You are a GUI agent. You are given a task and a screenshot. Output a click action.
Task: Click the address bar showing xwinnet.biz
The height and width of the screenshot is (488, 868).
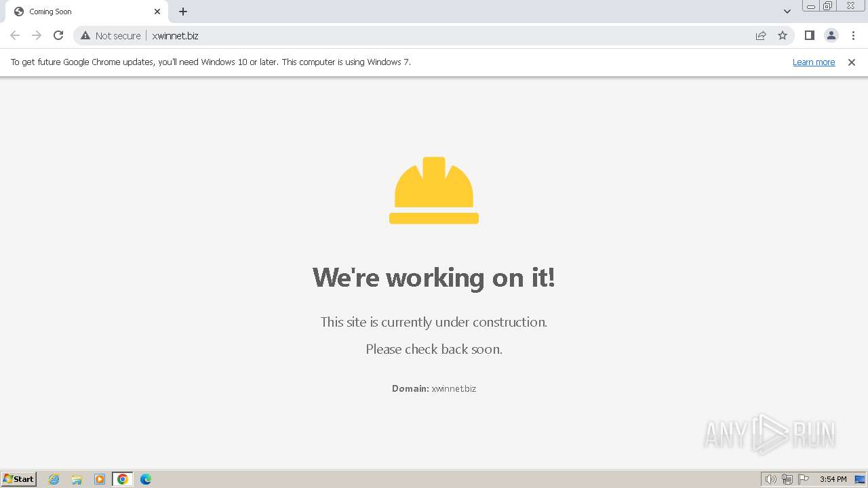(x=434, y=35)
